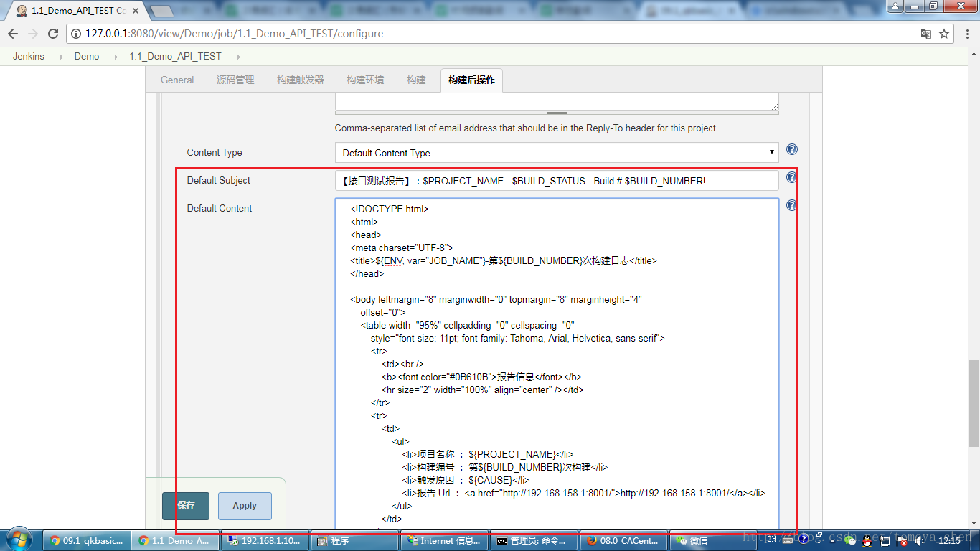Go to the General config tab
This screenshot has width=980, height=551.
177,80
